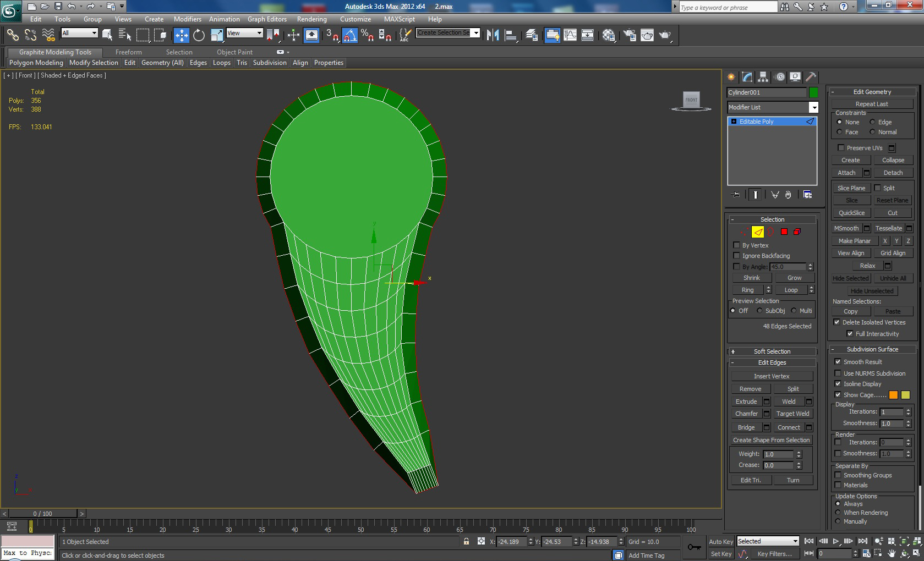Viewport: 924px width, 561px height.
Task: Click the Play Animation button
Action: point(836,542)
